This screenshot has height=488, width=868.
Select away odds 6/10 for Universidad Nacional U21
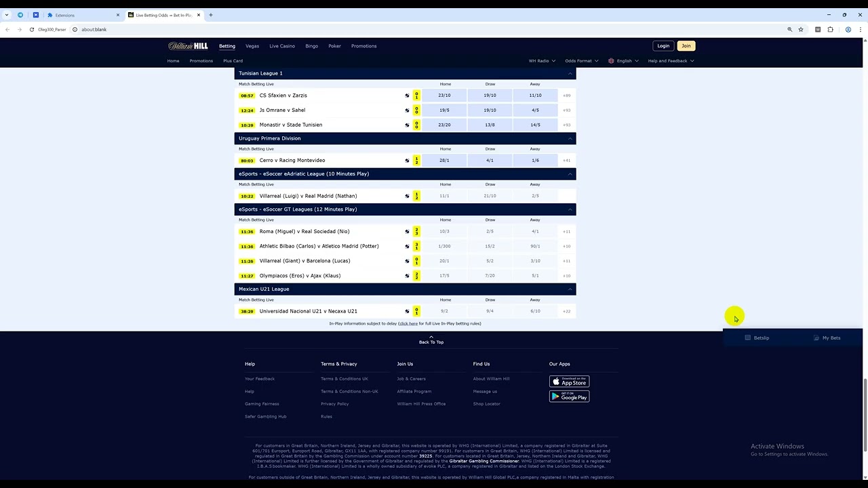pyautogui.click(x=535, y=312)
